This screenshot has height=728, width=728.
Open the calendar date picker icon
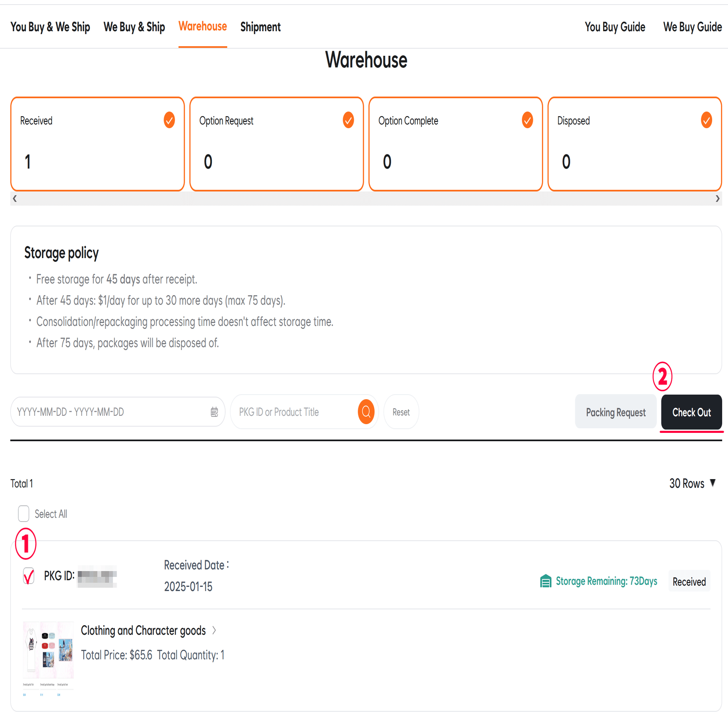tap(214, 412)
